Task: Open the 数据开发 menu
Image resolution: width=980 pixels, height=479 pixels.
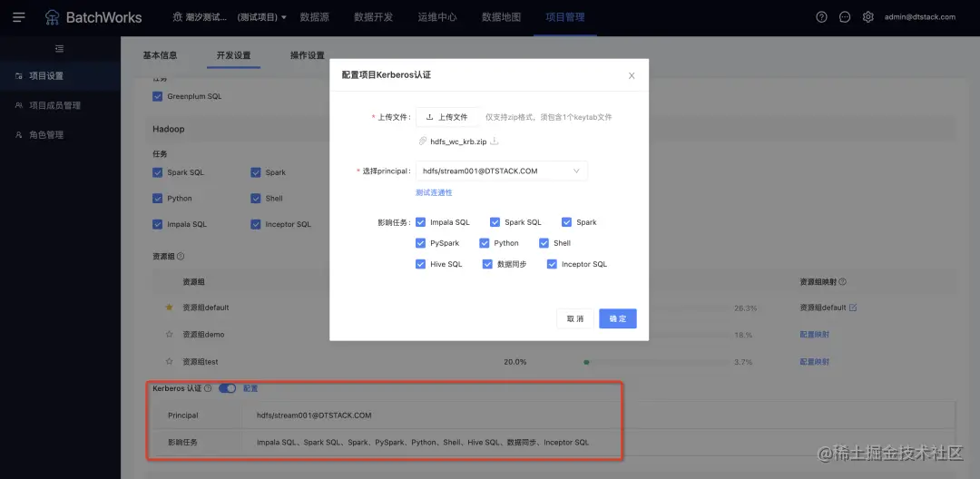Action: click(x=373, y=17)
